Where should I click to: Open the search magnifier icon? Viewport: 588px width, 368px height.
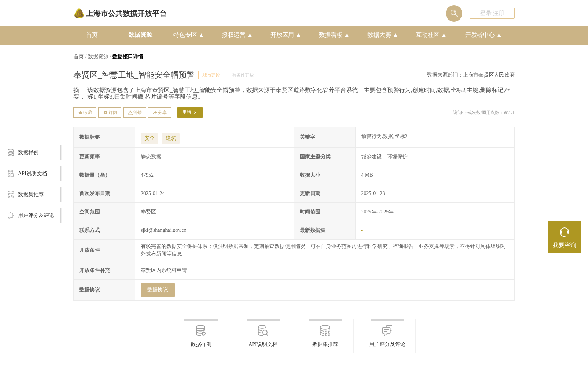454,13
